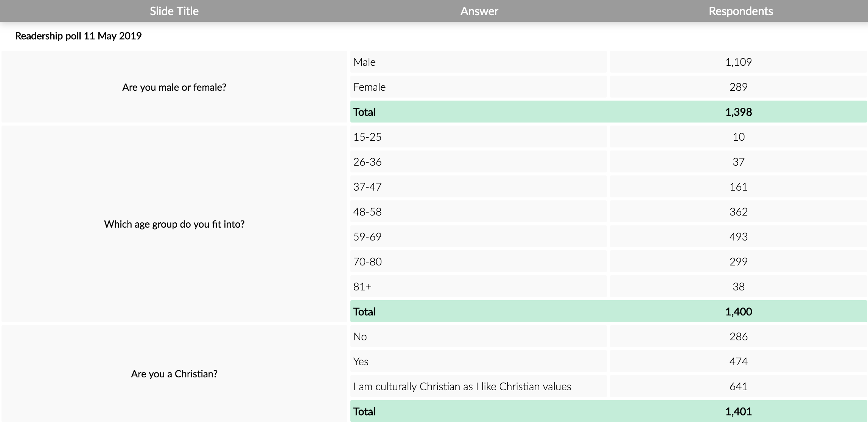Select the Male answer cell
Image resolution: width=868 pixels, height=422 pixels.
click(478, 62)
